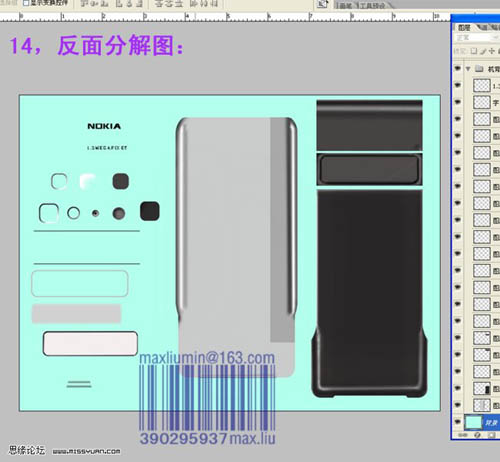Screen dimensions: 500x462
Task: Hide the 1.3 text layer
Action: [458, 85]
